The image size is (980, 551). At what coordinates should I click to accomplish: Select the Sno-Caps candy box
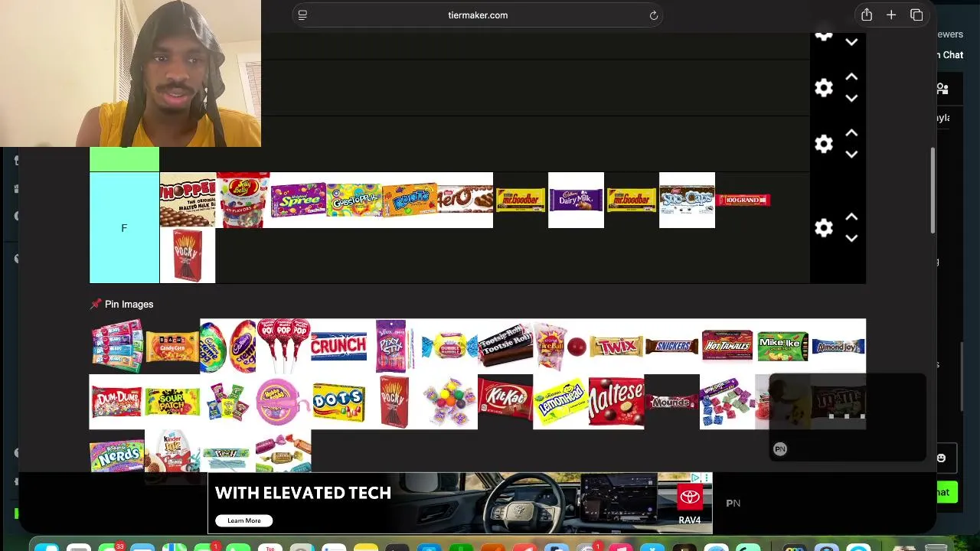pyautogui.click(x=687, y=200)
